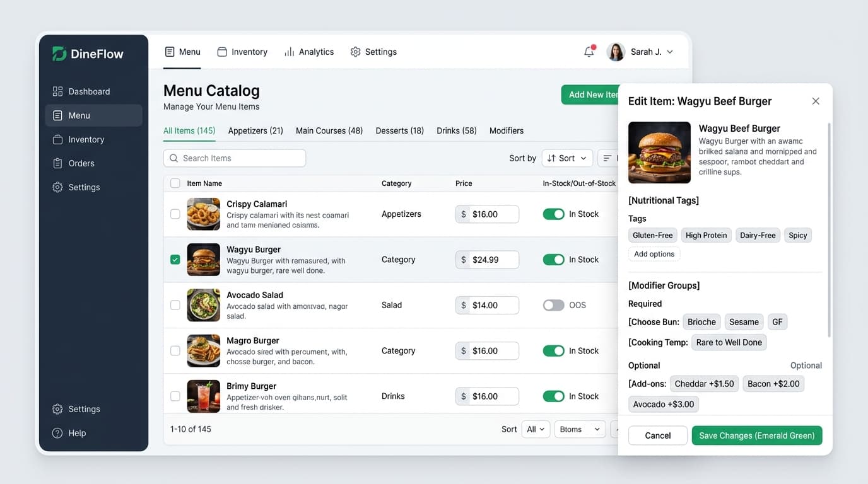Open Help via the question mark icon
This screenshot has width=868, height=484.
57,433
